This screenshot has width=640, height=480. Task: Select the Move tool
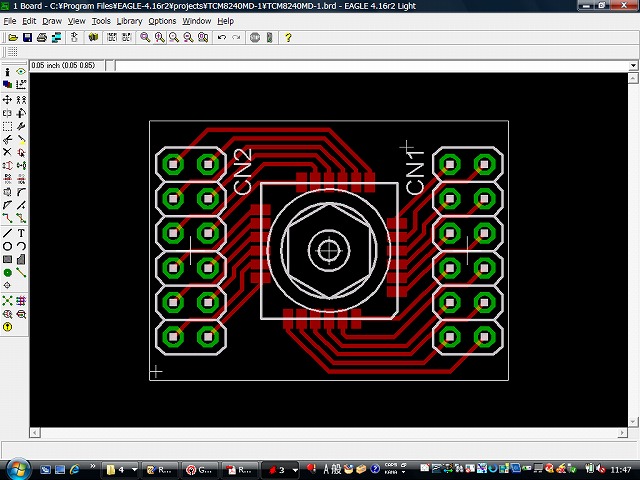(x=7, y=100)
